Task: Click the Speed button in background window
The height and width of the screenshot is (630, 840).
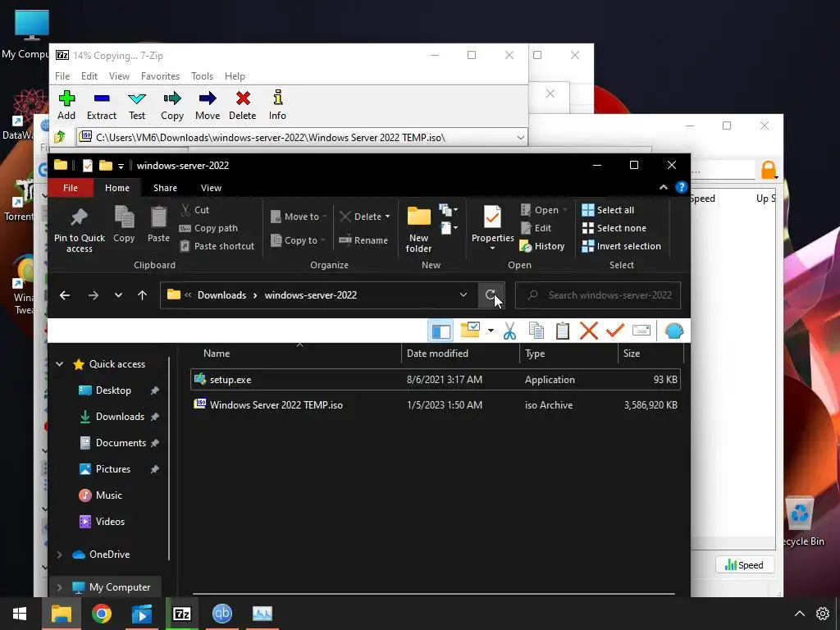Action: (x=744, y=564)
